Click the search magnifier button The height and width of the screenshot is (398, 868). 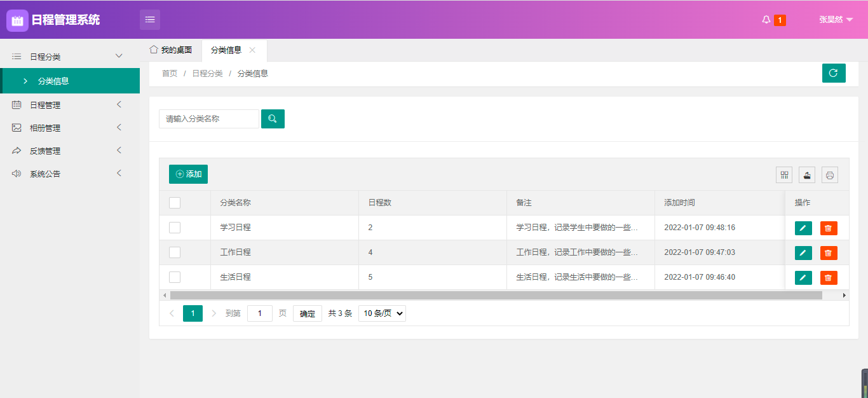(273, 119)
